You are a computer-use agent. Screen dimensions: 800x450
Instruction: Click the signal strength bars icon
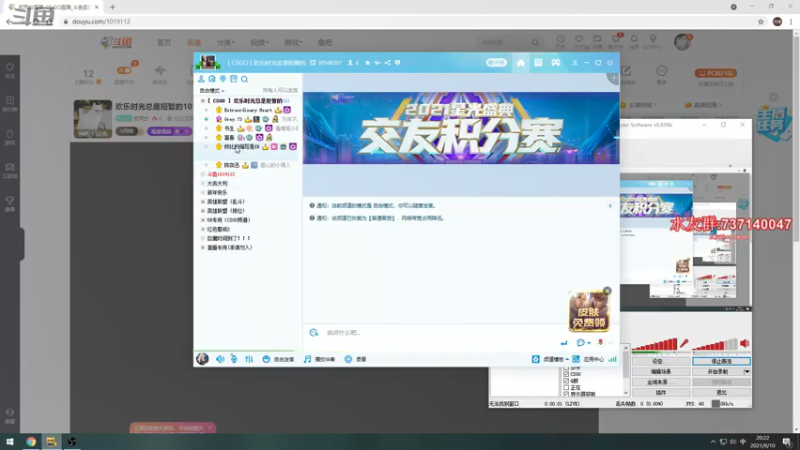point(612,359)
